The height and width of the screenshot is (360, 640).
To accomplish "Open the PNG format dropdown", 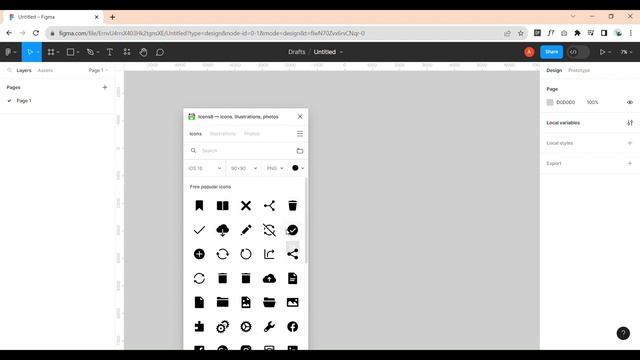I will [275, 168].
